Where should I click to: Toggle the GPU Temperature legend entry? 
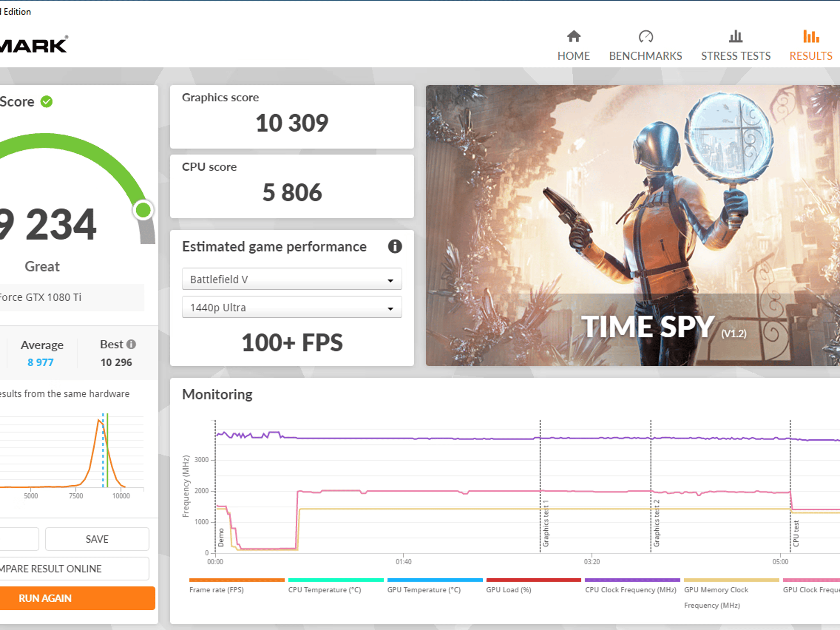tap(435, 586)
